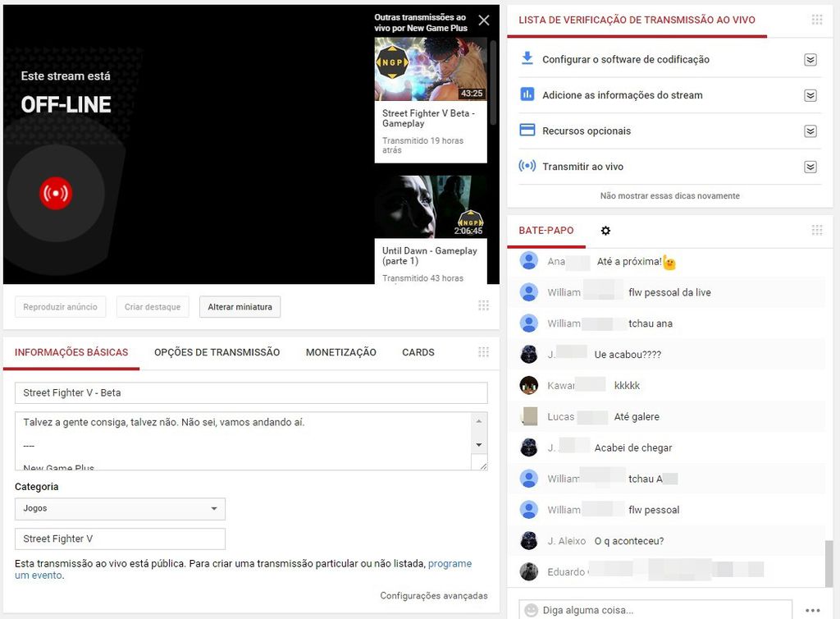Click the download icon for encoding software
This screenshot has height=619, width=840.
527,58
